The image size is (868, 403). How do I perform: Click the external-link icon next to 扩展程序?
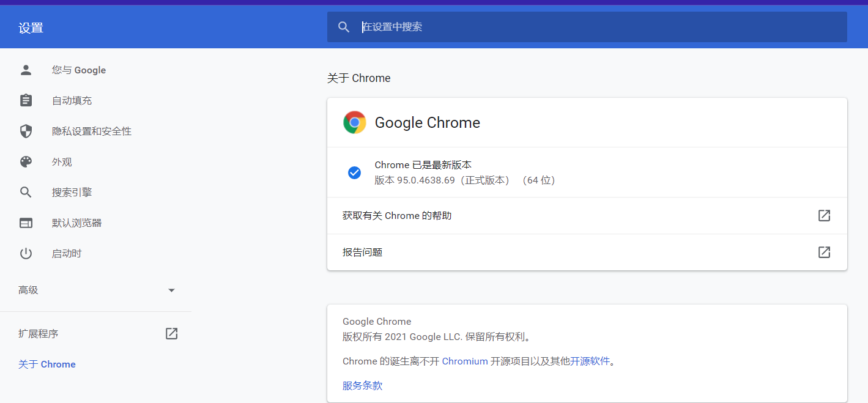pyautogui.click(x=172, y=333)
